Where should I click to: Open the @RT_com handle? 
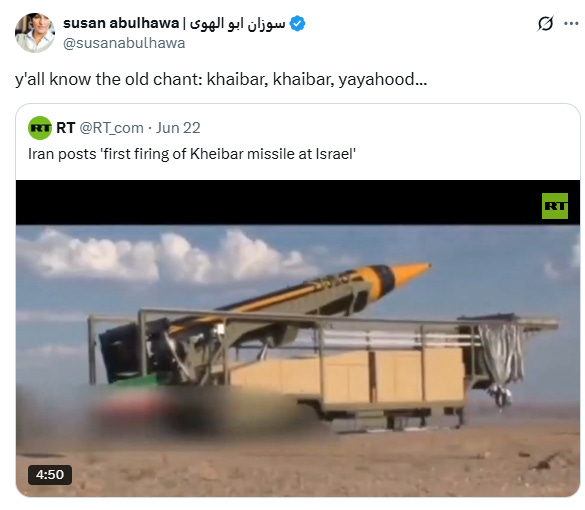[x=112, y=128]
